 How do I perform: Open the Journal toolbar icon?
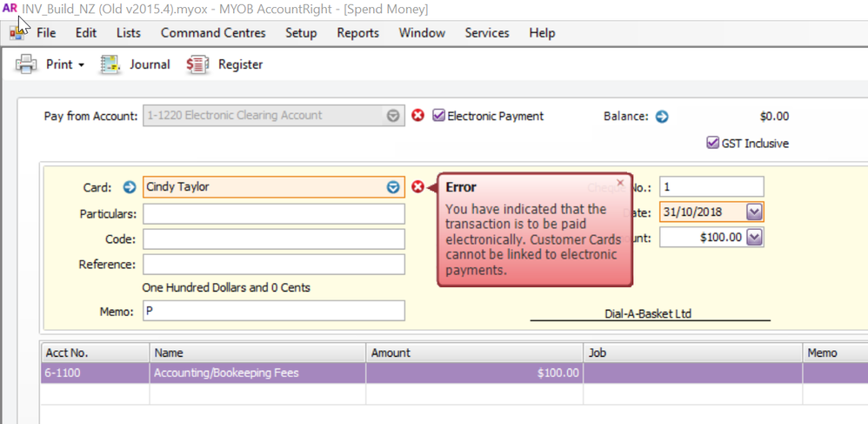tap(110, 64)
